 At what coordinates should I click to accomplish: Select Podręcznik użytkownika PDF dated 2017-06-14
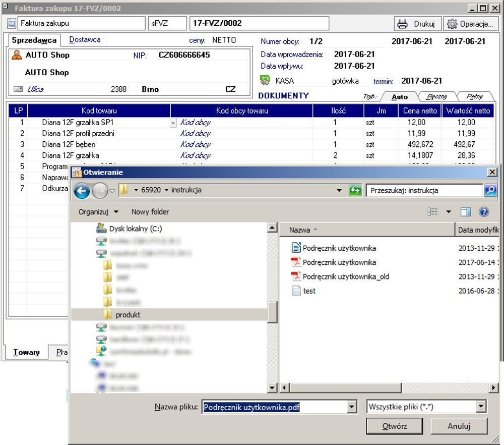pos(339,262)
